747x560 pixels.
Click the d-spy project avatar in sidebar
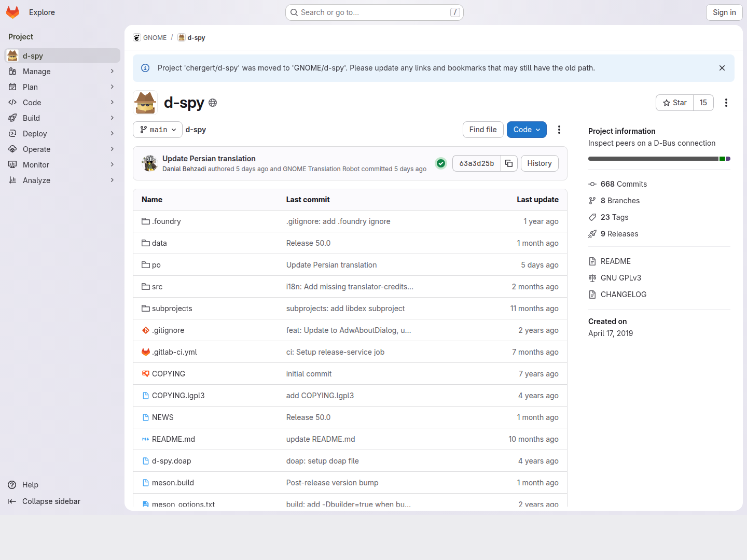click(13, 55)
